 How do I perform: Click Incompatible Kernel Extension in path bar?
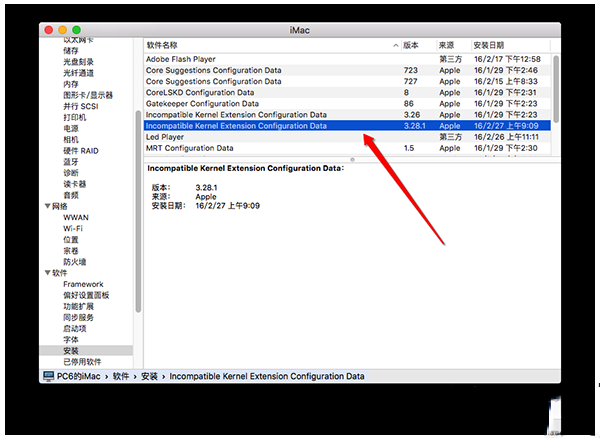267,376
